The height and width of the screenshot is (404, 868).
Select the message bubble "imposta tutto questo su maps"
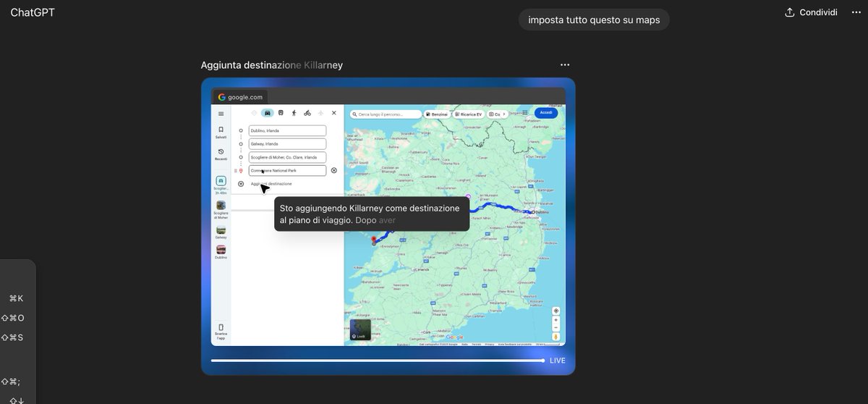pos(594,20)
